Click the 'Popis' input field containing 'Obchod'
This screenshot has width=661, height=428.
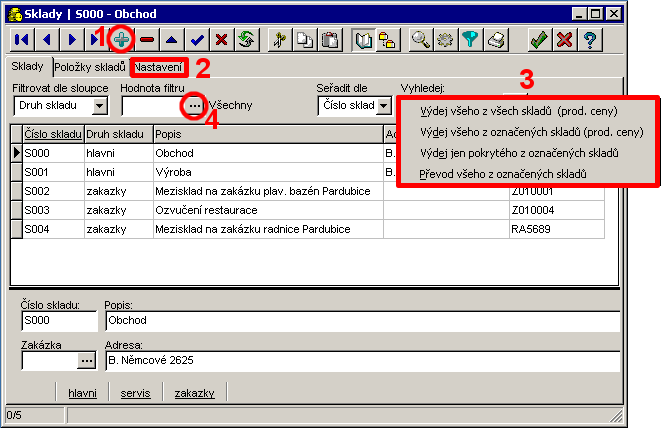point(360,321)
